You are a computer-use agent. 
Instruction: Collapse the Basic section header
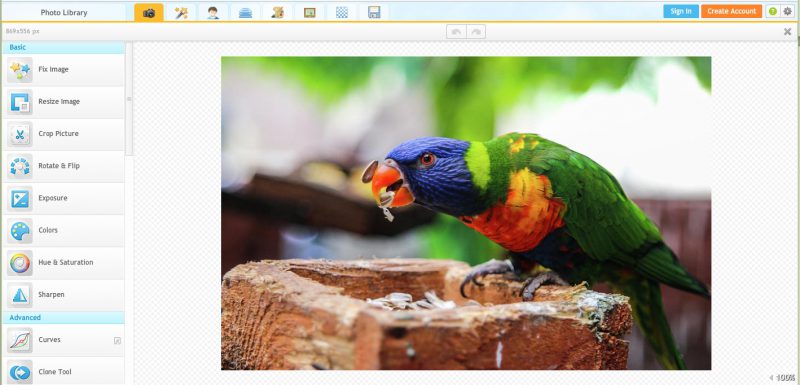tap(63, 47)
